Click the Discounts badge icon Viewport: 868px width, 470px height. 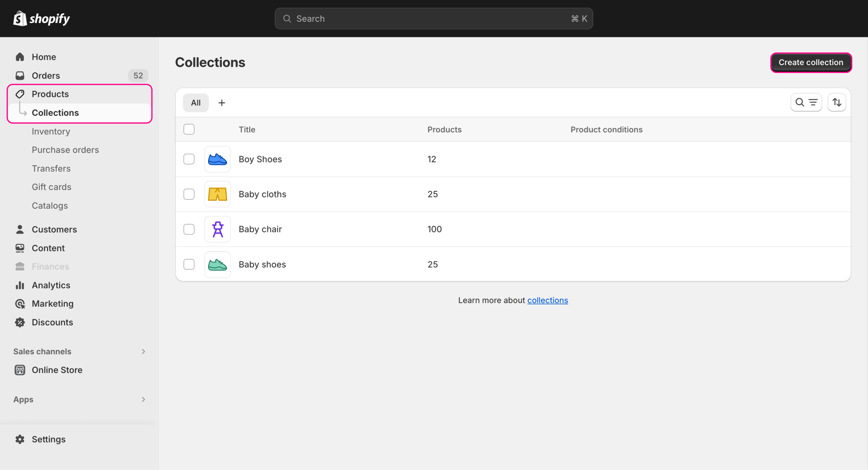coord(20,322)
